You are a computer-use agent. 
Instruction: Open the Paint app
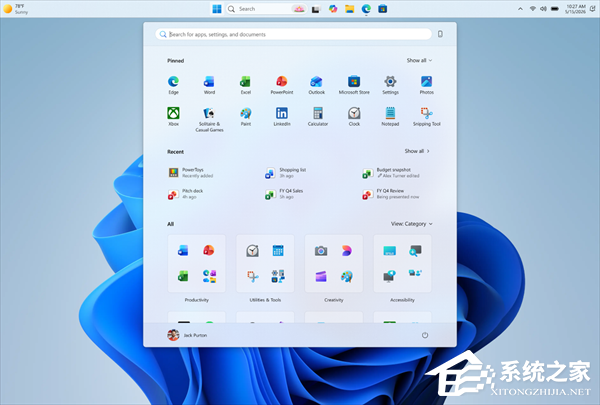245,116
